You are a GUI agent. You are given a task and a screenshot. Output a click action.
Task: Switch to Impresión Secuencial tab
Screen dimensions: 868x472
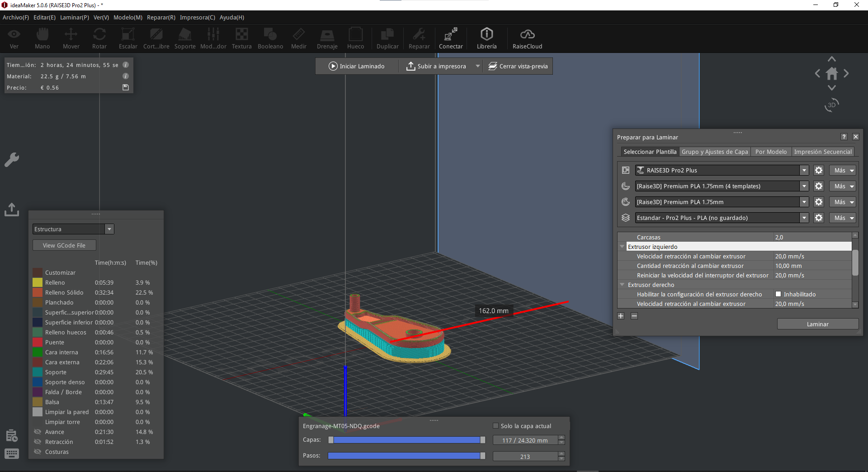point(823,152)
